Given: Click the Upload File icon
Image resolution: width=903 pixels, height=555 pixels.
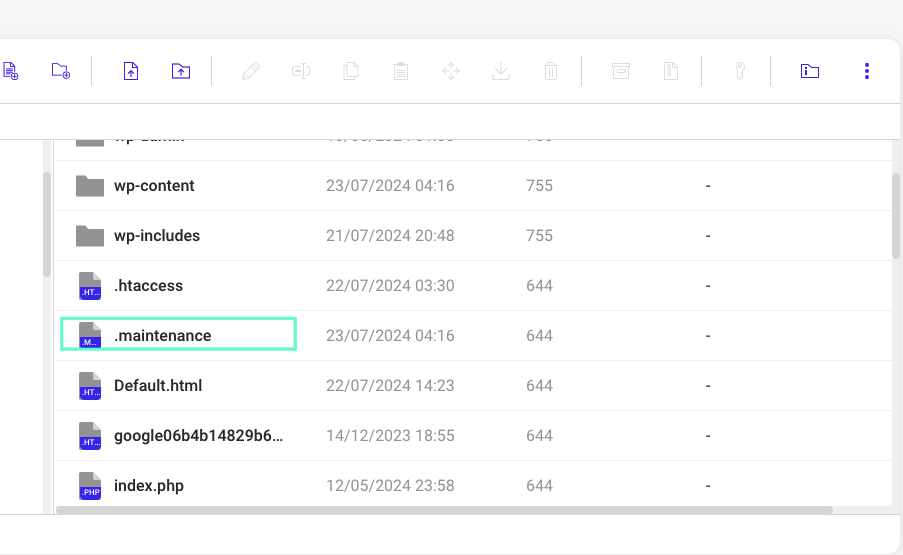Looking at the screenshot, I should 130,71.
